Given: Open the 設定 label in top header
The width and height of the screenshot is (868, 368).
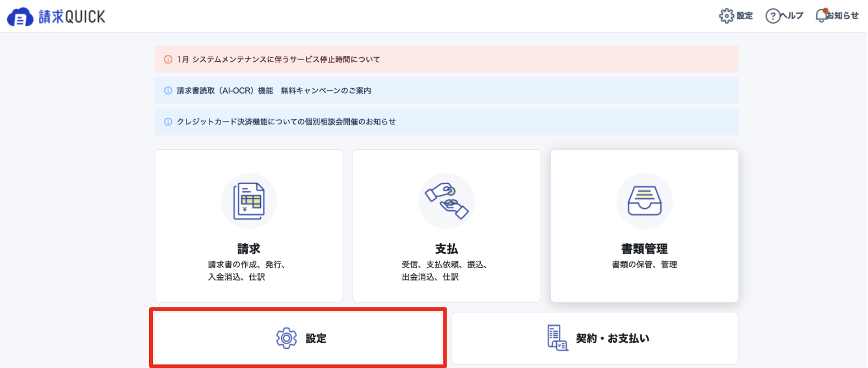Looking at the screenshot, I should click(745, 16).
